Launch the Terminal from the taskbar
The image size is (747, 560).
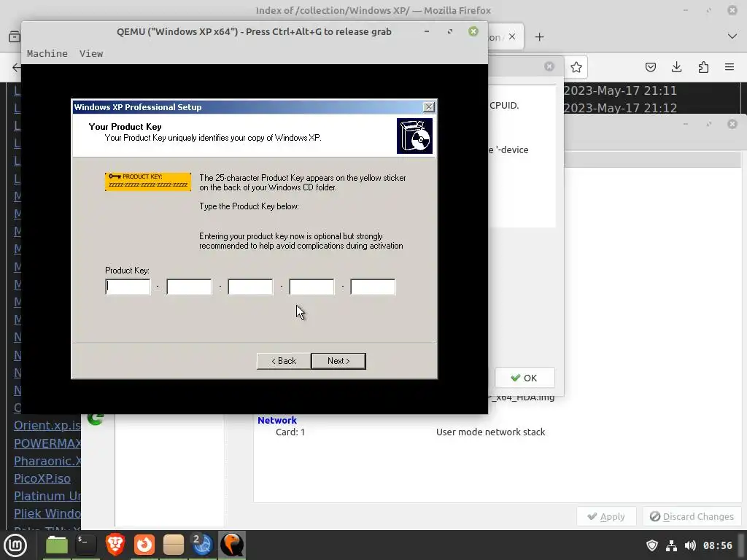pos(86,545)
